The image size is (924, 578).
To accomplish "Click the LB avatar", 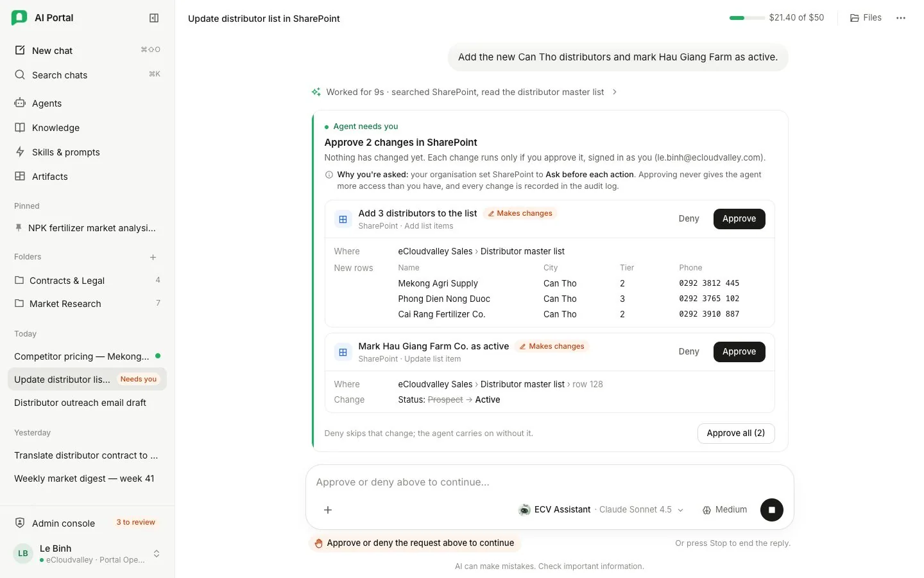I will click(23, 553).
